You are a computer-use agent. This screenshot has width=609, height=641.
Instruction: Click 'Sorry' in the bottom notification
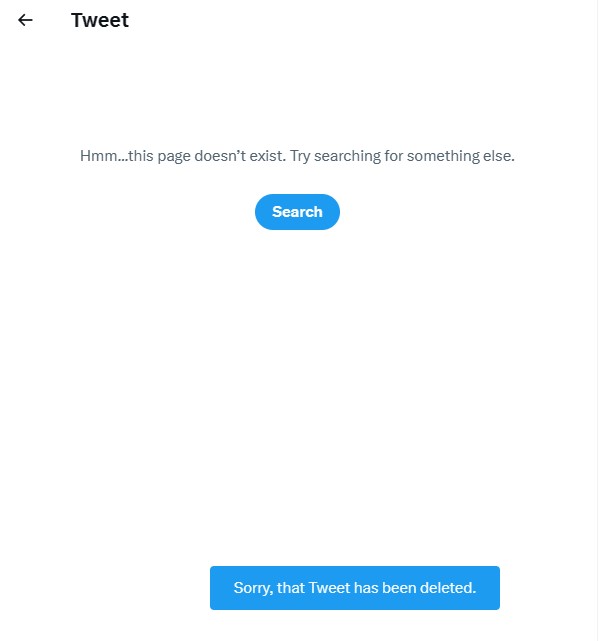[x=252, y=588]
